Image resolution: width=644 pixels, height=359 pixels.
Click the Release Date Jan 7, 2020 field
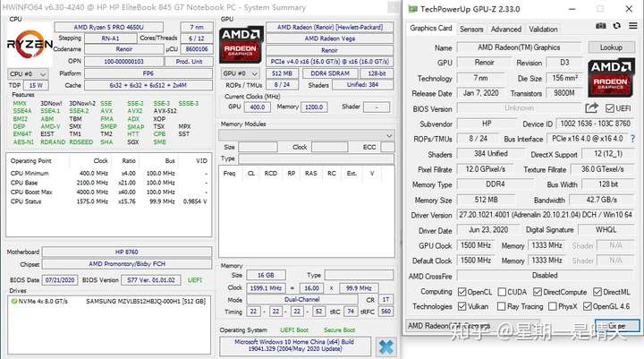pyautogui.click(x=481, y=93)
